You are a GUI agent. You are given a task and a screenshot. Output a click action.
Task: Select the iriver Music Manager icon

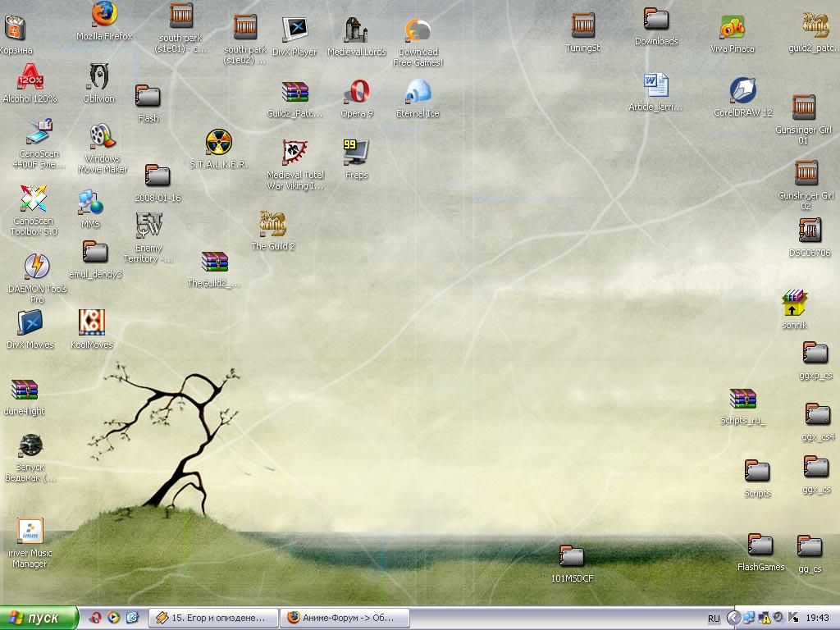pyautogui.click(x=30, y=531)
